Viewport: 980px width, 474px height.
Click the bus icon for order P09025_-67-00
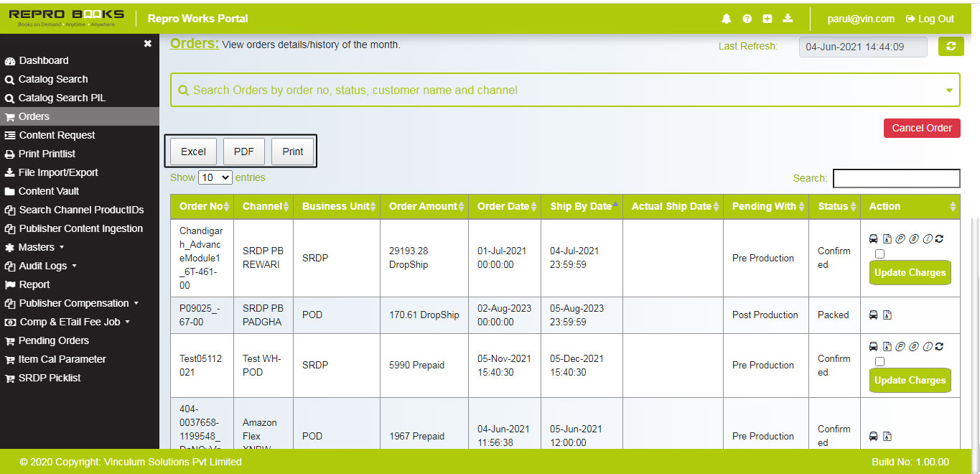[x=874, y=315]
